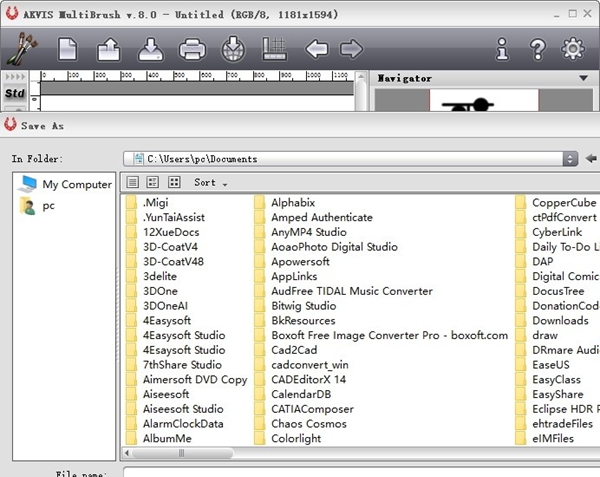Viewport: 600px width, 477px height.
Task: Open preferences with the gear icon
Action: pos(573,49)
